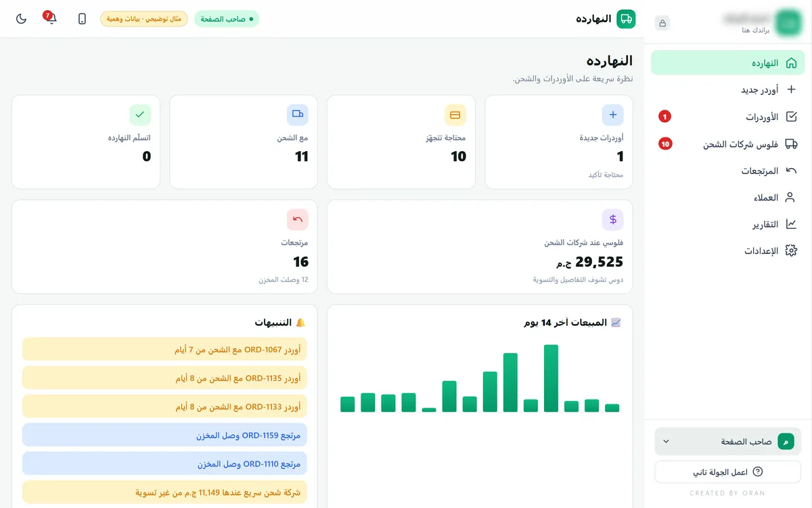Click the bell emoji beside التنبيهات

pos(301,322)
